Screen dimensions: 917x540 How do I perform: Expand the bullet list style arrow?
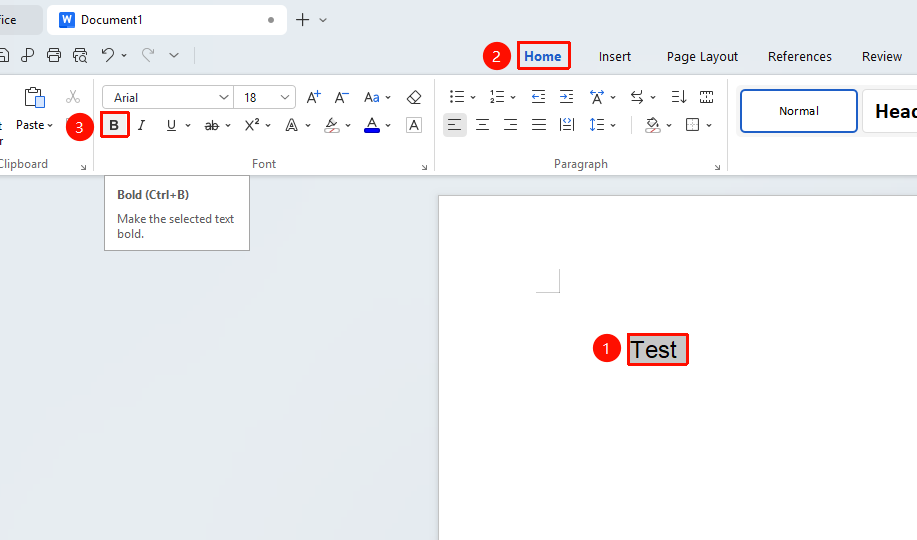pos(473,97)
